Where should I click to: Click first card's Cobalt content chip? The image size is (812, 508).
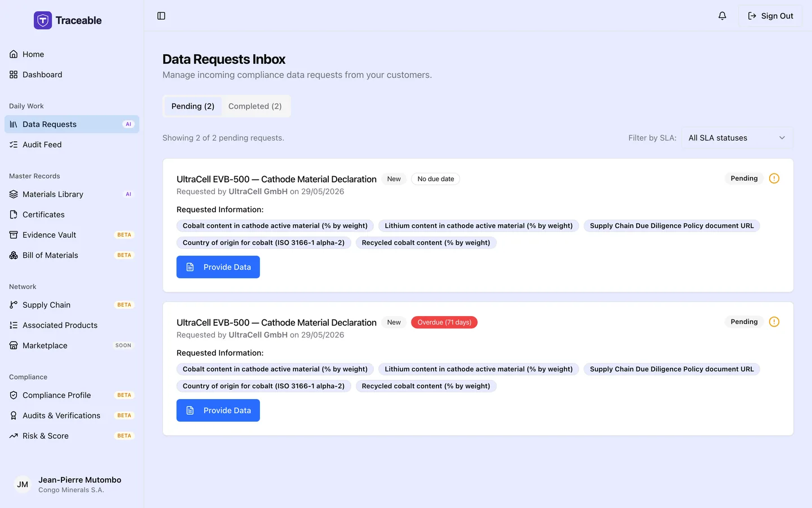click(275, 226)
